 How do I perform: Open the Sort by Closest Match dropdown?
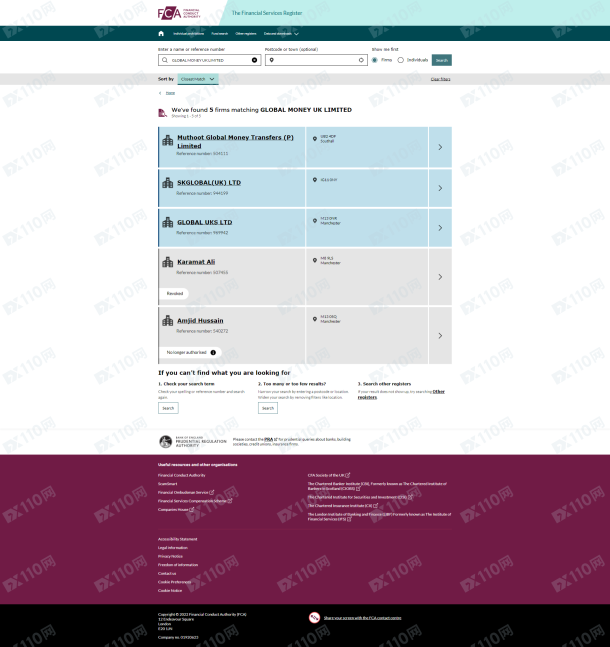pos(198,79)
